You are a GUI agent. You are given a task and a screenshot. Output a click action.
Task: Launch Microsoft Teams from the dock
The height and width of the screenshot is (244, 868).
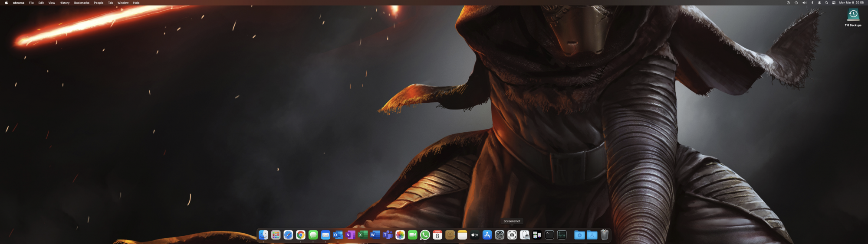(388, 235)
